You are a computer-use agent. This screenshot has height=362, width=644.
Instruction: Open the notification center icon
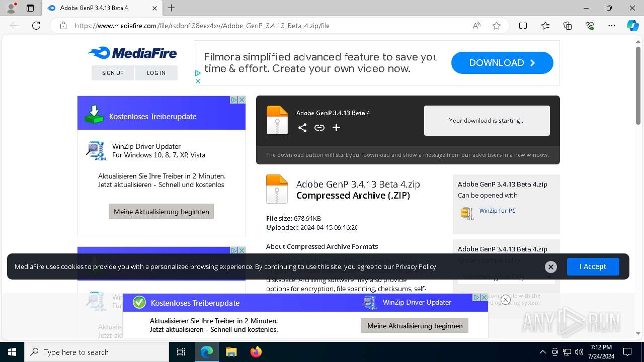pyautogui.click(x=627, y=352)
